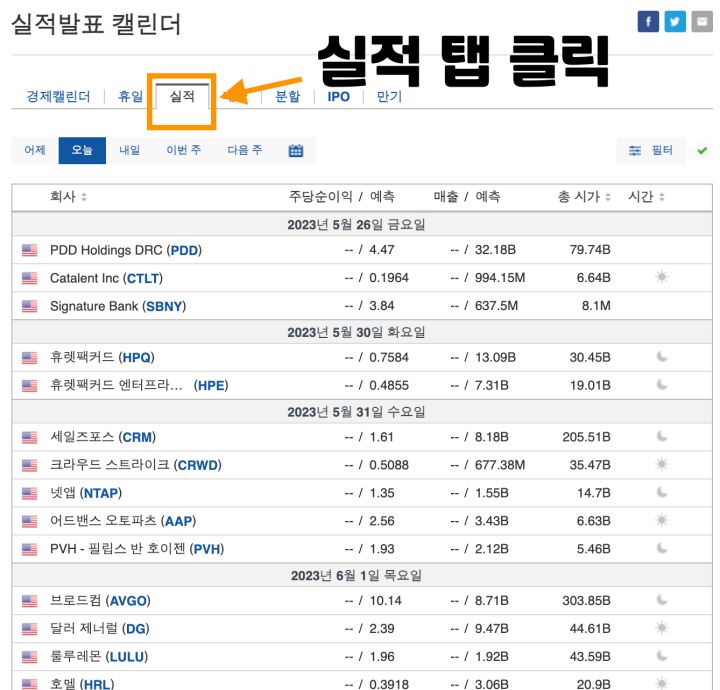Sort table by 시간 column

click(x=646, y=197)
